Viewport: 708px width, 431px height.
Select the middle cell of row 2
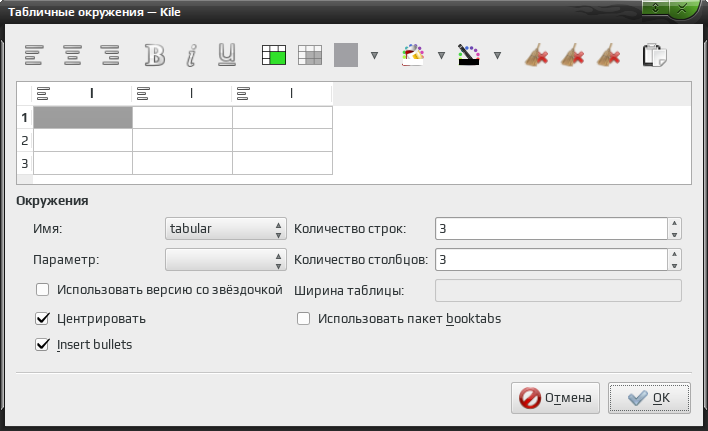pos(182,140)
